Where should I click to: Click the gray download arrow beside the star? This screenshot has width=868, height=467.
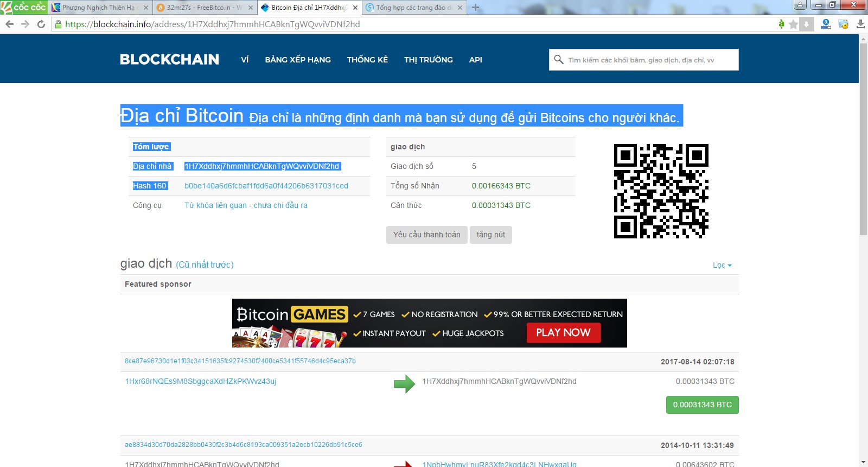[x=807, y=24]
